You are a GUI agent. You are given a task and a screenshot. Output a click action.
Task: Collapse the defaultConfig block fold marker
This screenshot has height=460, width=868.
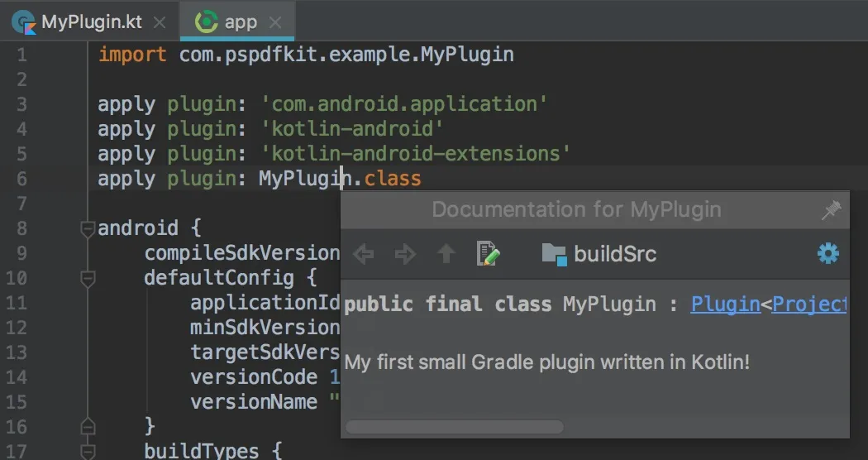(x=88, y=280)
